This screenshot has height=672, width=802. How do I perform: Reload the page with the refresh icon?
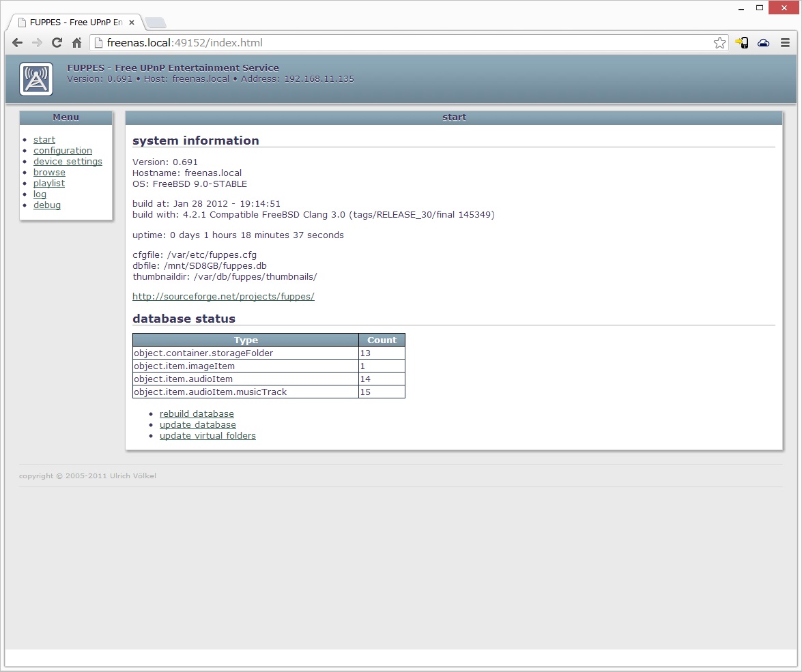57,43
